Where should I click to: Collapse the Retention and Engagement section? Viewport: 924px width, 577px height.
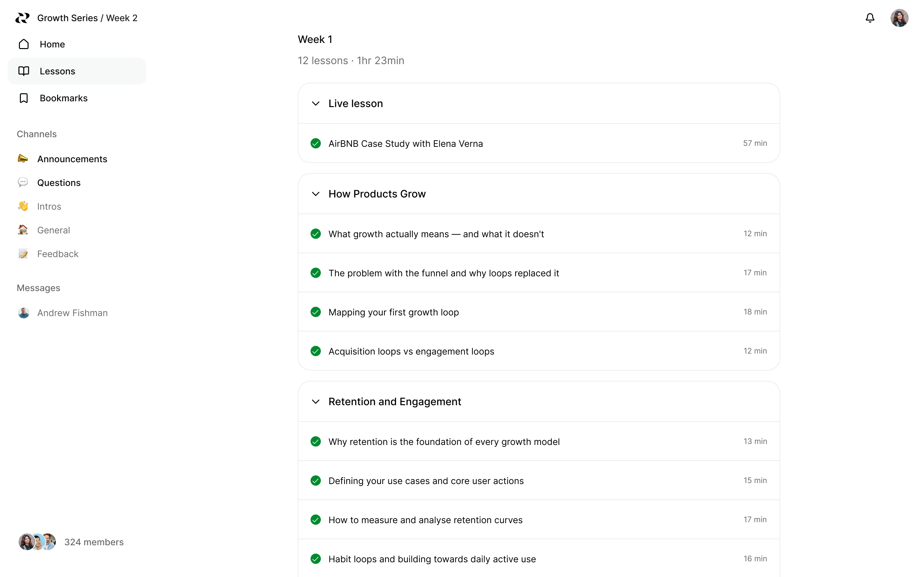coord(316,401)
